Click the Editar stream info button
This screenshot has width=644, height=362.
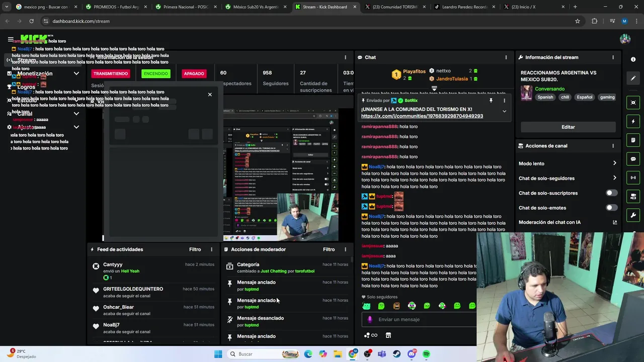point(568,127)
